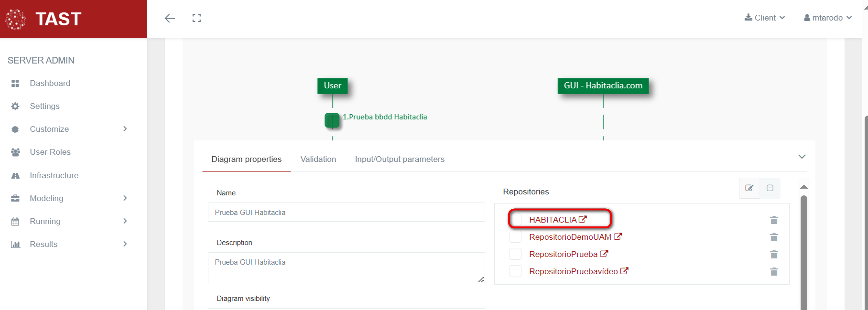Click trash icon for RepositorioPrueba
This screenshot has width=868, height=310.
pos(774,254)
